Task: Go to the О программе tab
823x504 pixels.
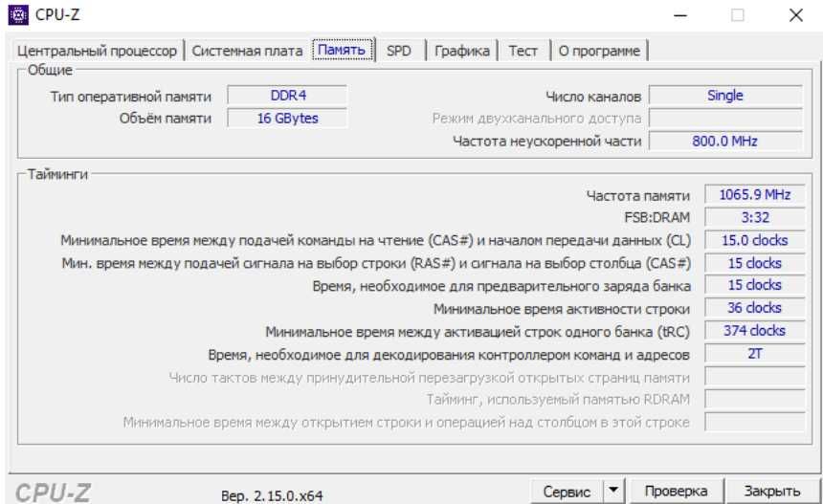Action: (599, 51)
